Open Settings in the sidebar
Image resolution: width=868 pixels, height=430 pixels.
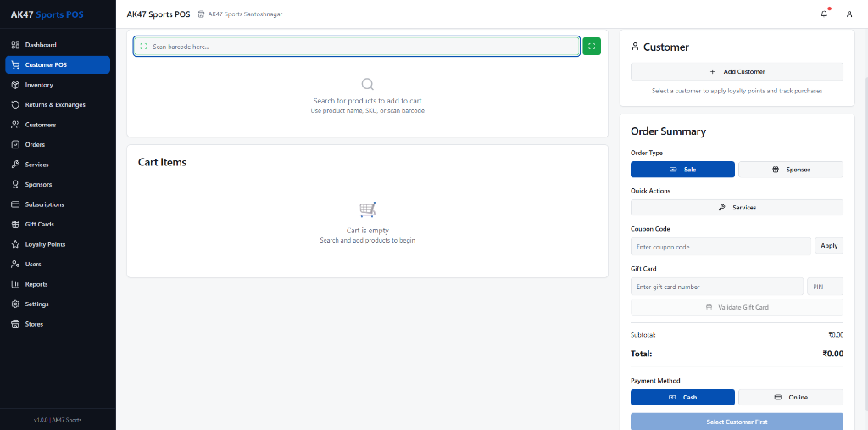[36, 304]
